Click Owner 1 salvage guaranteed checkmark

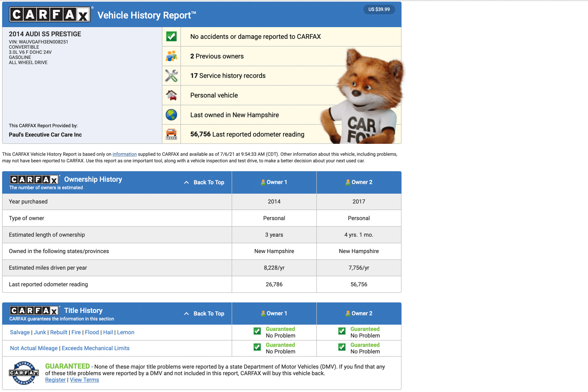(257, 331)
